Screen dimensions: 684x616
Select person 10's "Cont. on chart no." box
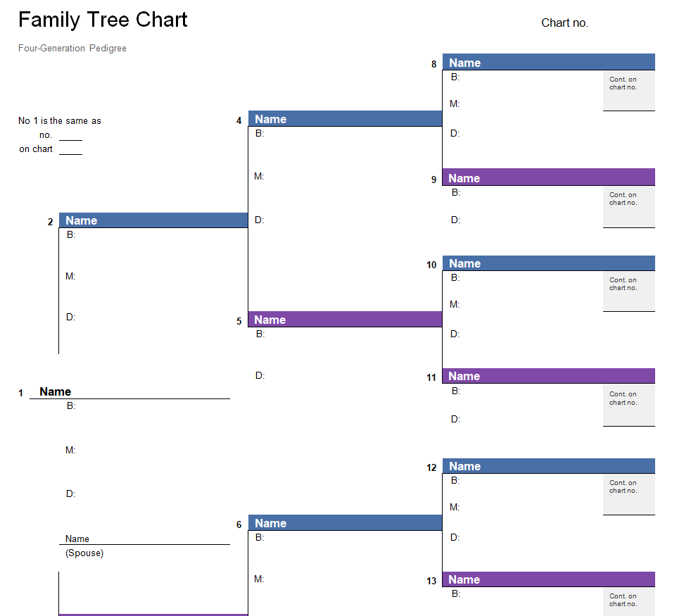628,291
